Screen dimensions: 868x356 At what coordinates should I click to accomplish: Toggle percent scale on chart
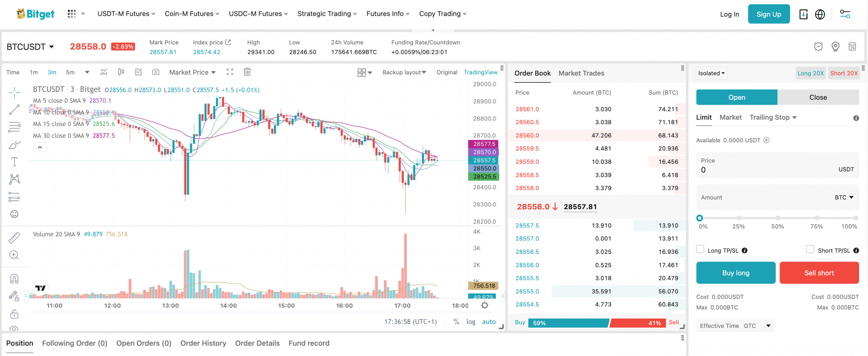coord(456,322)
